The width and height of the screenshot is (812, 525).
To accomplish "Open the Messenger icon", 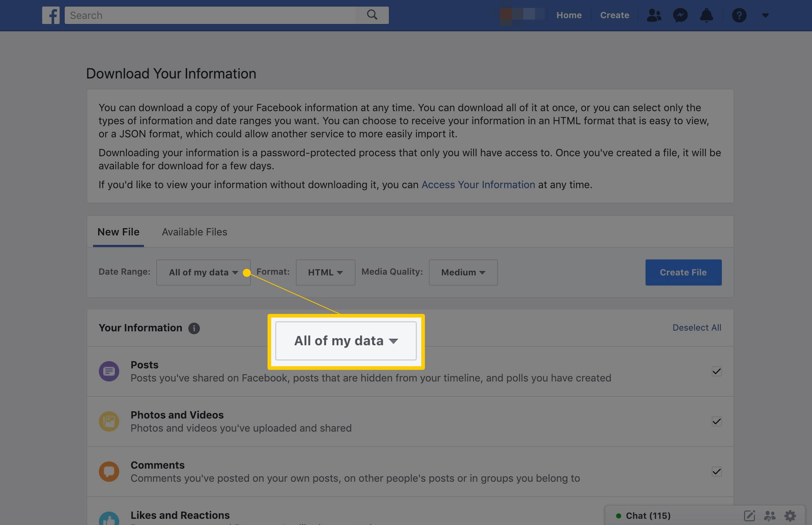I will [x=680, y=15].
